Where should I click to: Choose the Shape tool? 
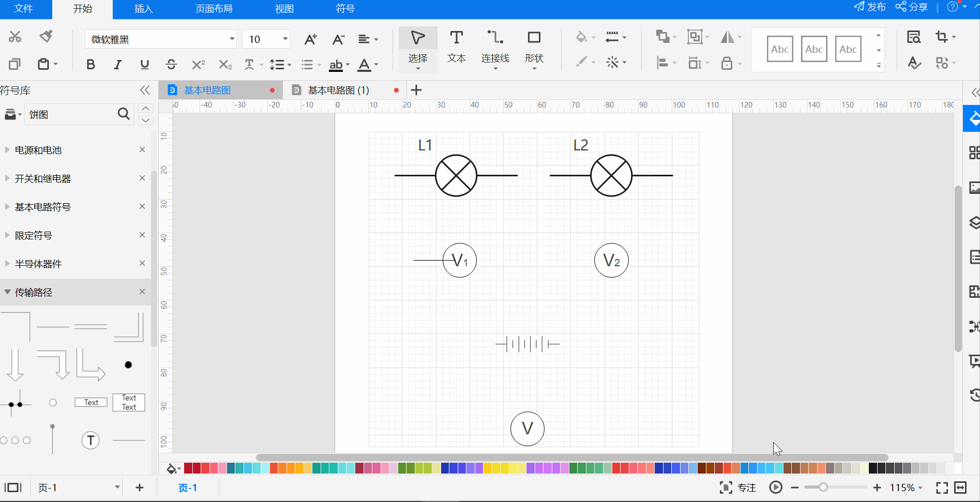coord(534,50)
